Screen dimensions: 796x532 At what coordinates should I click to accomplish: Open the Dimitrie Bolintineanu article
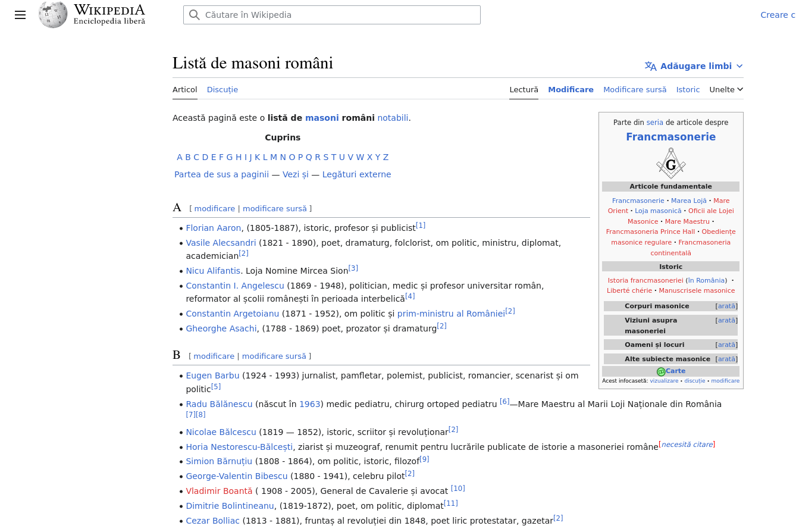230,506
